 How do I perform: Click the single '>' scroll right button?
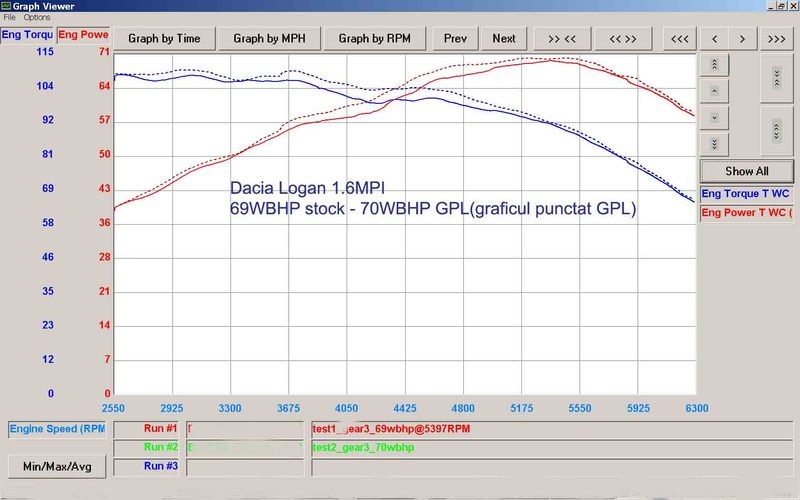tap(742, 39)
